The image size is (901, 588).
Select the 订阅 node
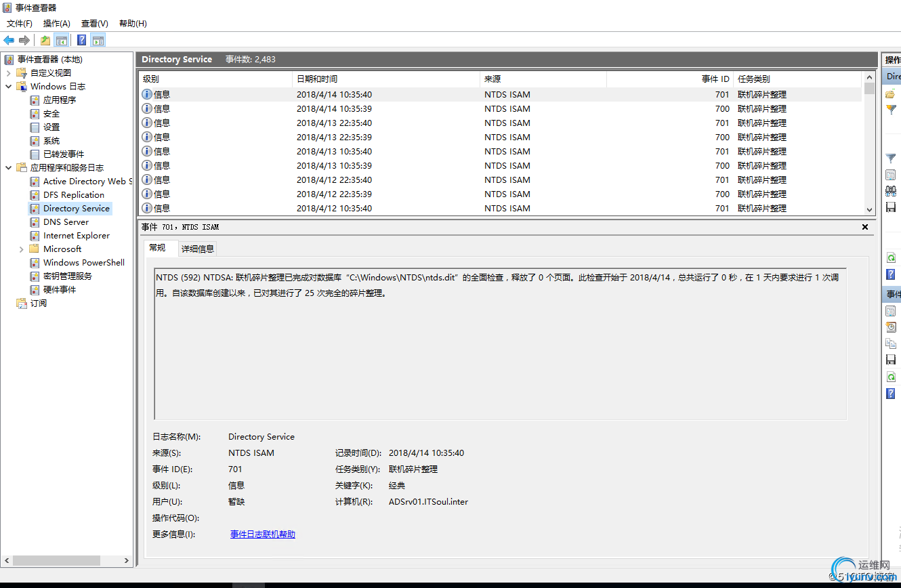point(39,303)
